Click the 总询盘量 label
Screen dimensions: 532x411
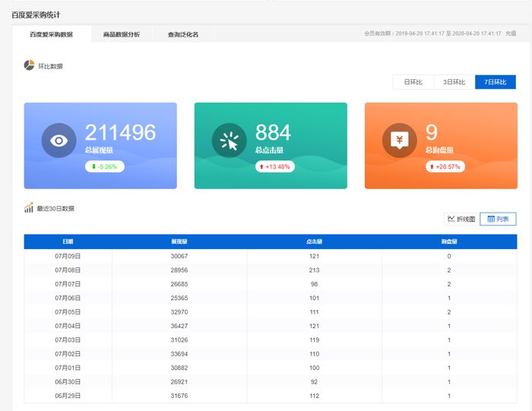(440, 150)
